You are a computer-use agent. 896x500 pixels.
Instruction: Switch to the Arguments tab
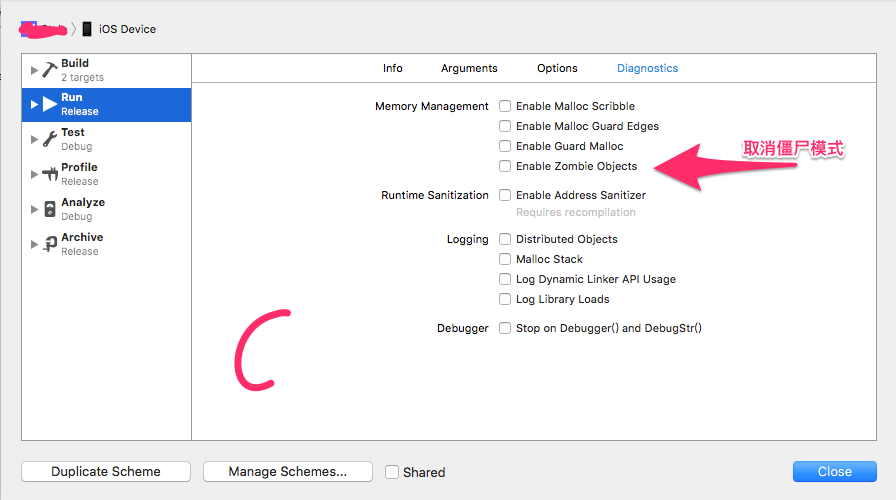pyautogui.click(x=469, y=68)
